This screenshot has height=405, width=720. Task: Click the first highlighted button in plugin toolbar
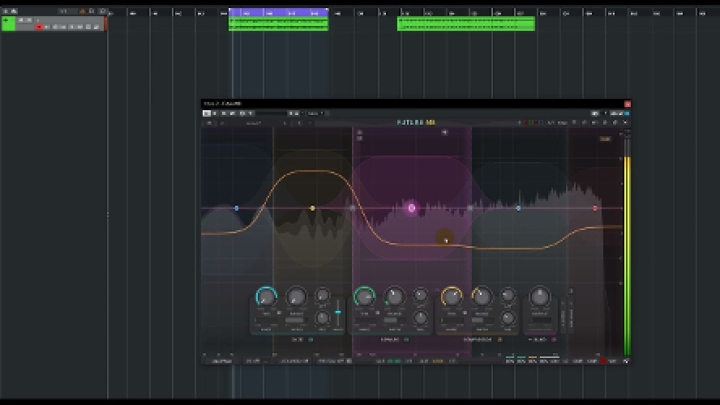coord(207,113)
